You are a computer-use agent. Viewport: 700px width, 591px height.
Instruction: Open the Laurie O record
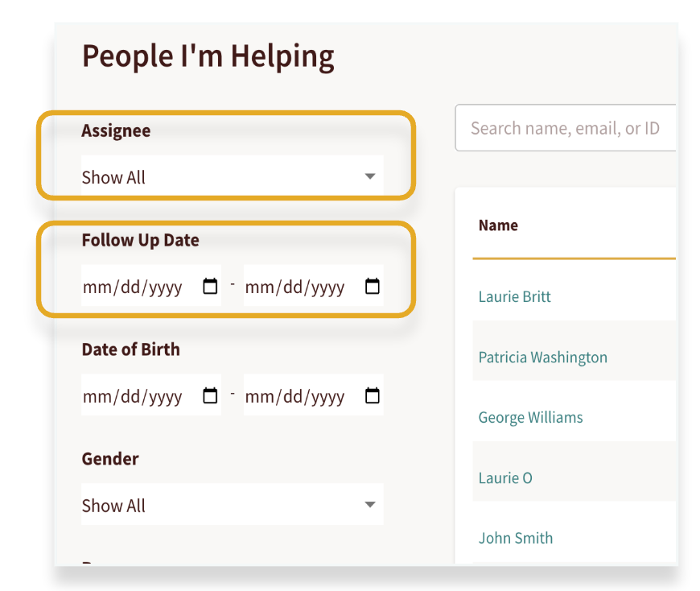pos(505,477)
